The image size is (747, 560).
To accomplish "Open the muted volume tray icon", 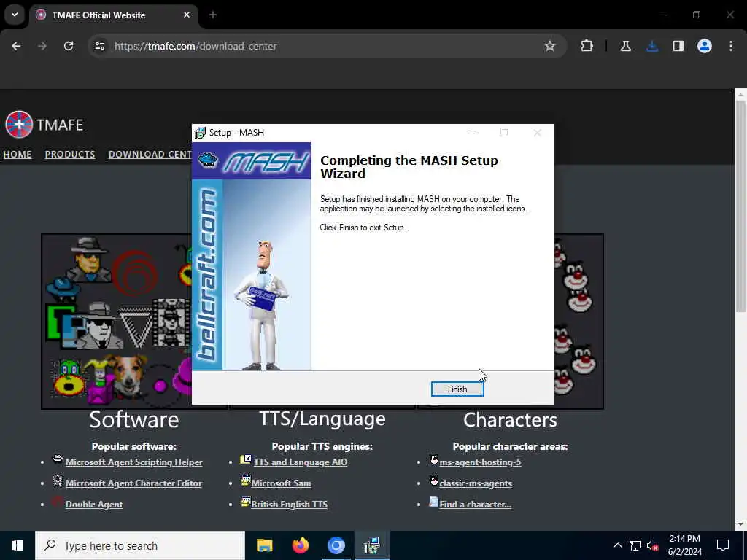I will pyautogui.click(x=653, y=545).
